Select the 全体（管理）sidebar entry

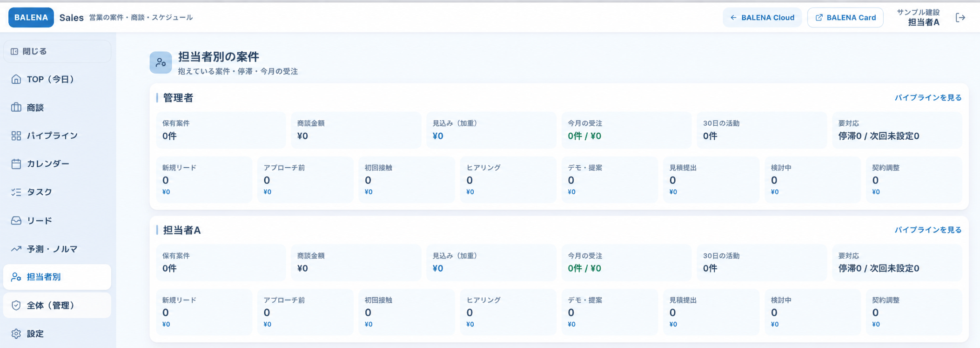[57, 305]
